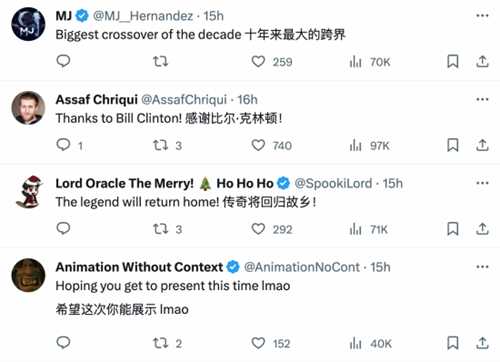500x362 pixels.
Task: Open more options for MJ's tweet
Action: click(482, 16)
